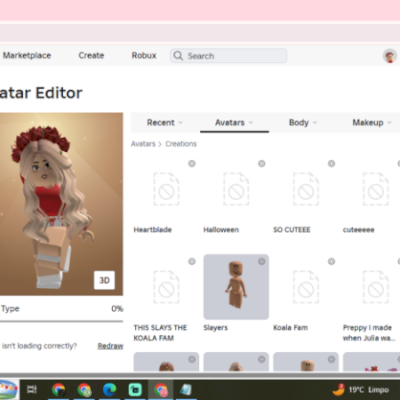Open the teal app icon in the taskbar
This screenshot has height=400, width=400.
[135, 389]
